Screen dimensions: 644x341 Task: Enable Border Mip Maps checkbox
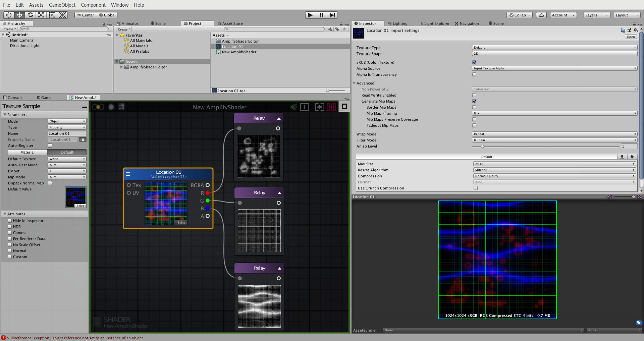[x=474, y=107]
